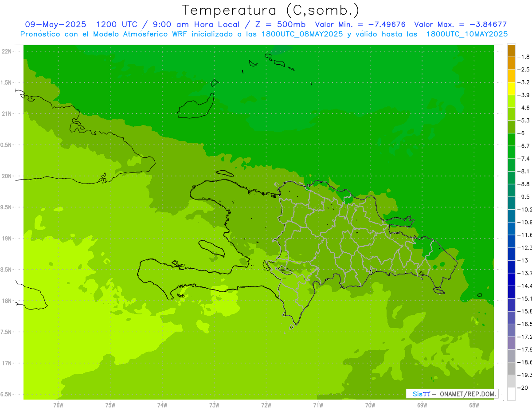Click the -13 color bar label
The height and width of the screenshot is (411, 532).
pyautogui.click(x=522, y=260)
